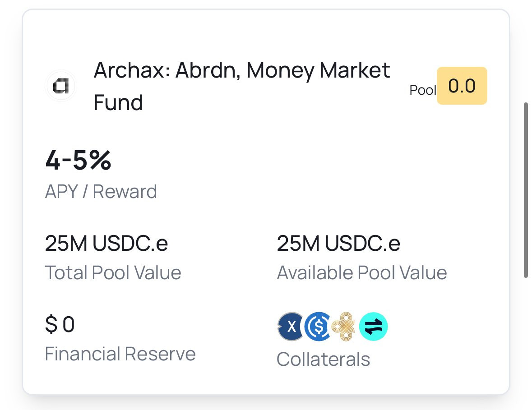Click the Available Pool Value label

(x=362, y=272)
